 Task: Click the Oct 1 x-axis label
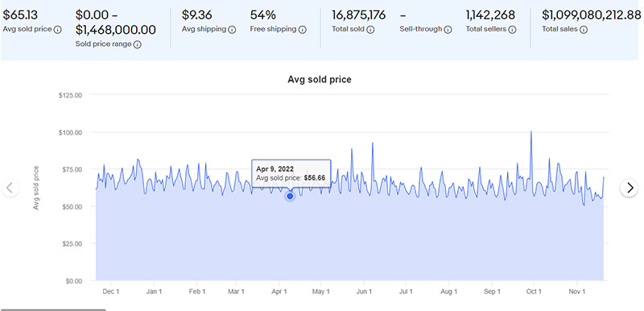[x=534, y=292]
